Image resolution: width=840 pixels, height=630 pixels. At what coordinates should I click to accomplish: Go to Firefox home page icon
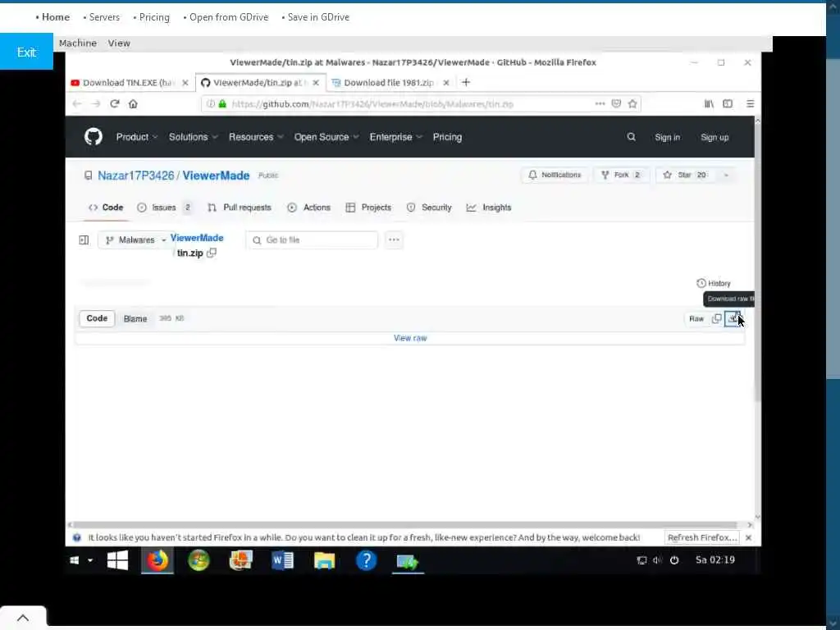(x=133, y=104)
